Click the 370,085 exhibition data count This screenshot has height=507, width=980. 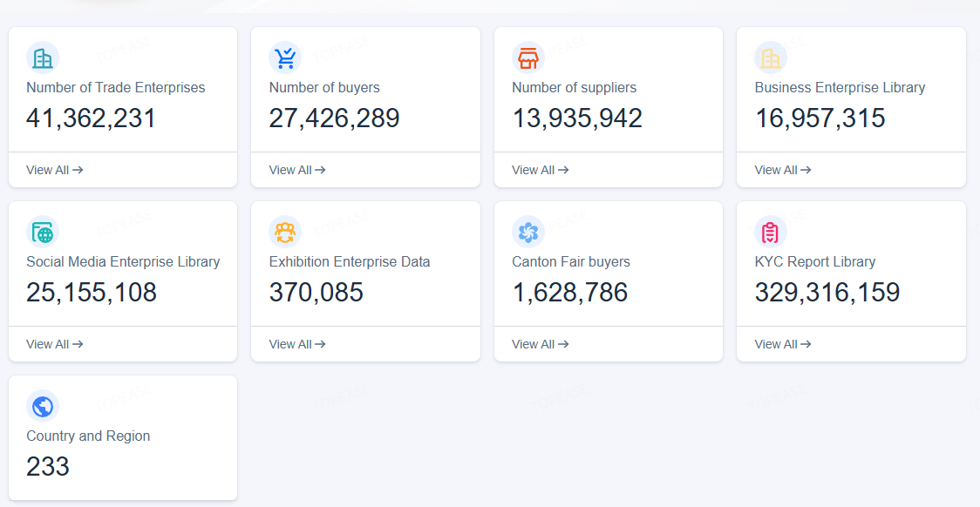pos(316,292)
